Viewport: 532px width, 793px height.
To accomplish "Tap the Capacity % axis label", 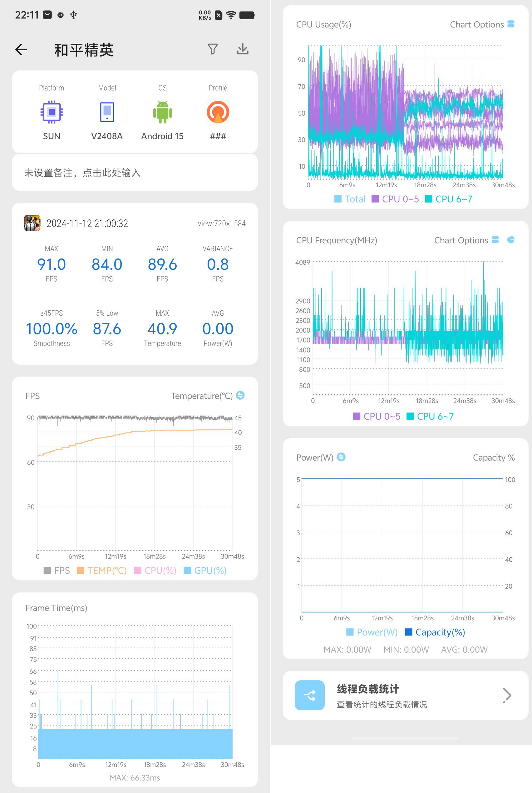I will click(494, 458).
